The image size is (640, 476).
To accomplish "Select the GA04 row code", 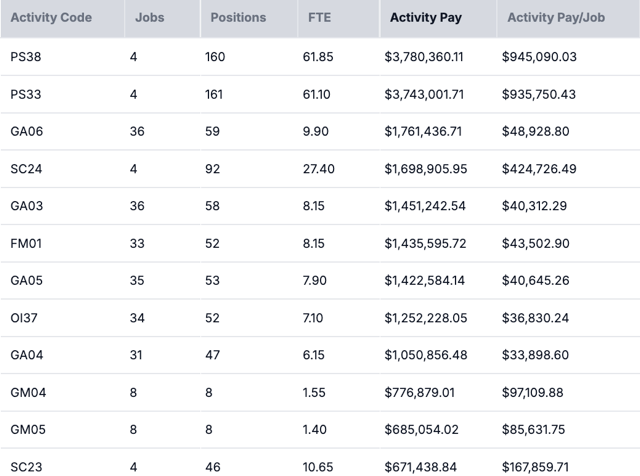I will [27, 355].
